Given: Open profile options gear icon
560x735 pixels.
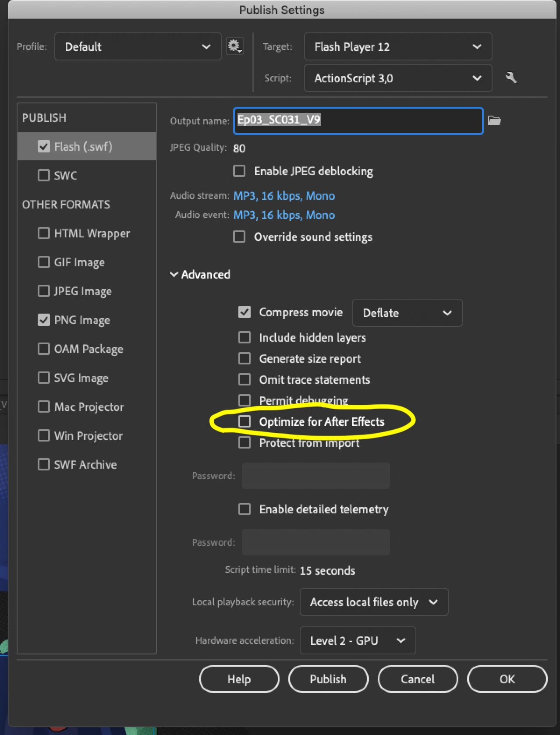Looking at the screenshot, I should point(234,46).
